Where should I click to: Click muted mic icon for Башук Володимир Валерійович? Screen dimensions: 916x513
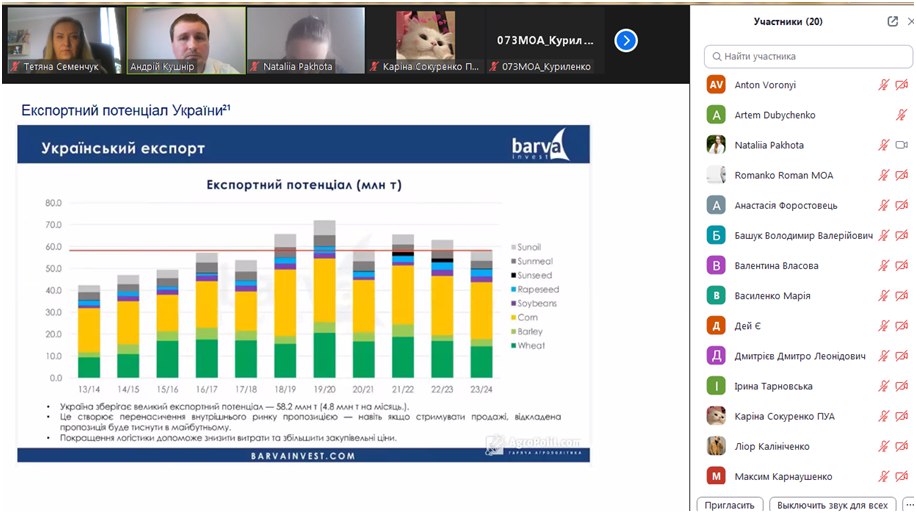tap(883, 235)
